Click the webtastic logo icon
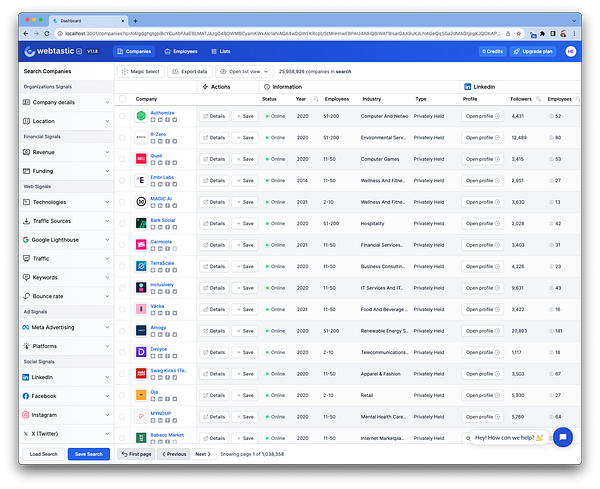The width and height of the screenshot is (600, 489). pos(29,51)
